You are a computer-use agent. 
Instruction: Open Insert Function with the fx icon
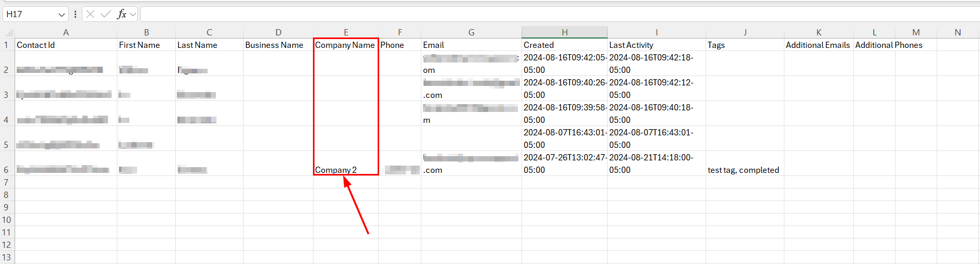tap(122, 14)
